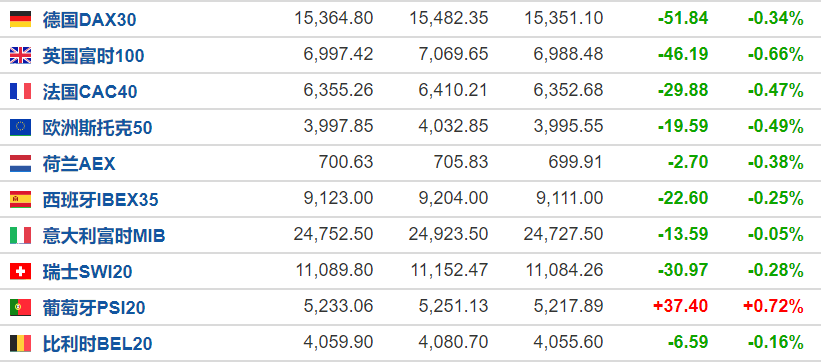This screenshot has width=821, height=364.
Task: Click the Belgian flag icon
Action: pos(20,344)
